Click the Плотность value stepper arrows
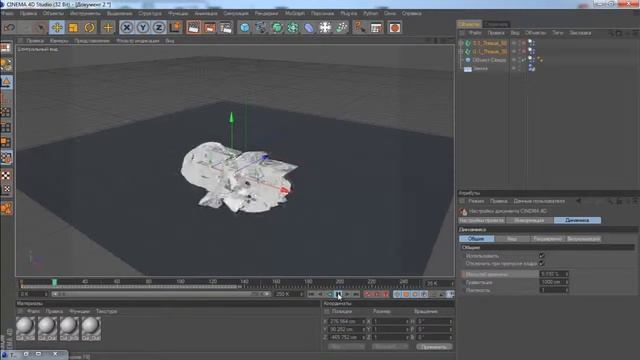The image size is (640, 360). 566,290
